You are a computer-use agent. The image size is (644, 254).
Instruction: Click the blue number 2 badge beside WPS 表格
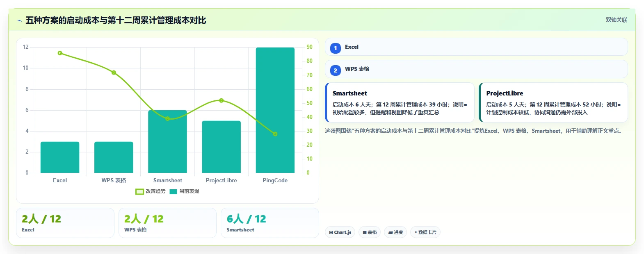click(336, 70)
